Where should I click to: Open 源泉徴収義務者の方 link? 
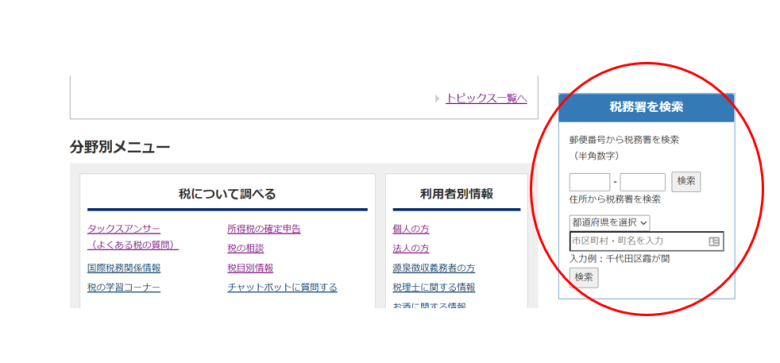pyautogui.click(x=434, y=268)
